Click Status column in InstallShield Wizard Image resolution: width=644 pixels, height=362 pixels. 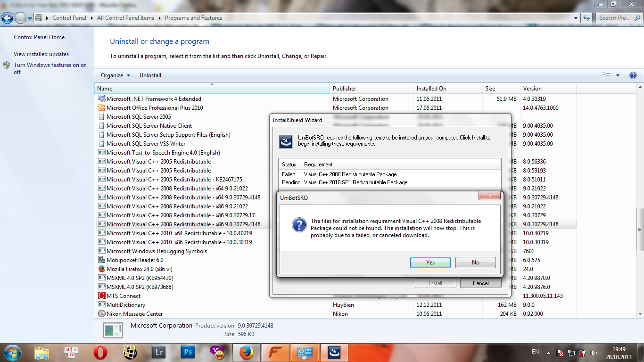290,165
